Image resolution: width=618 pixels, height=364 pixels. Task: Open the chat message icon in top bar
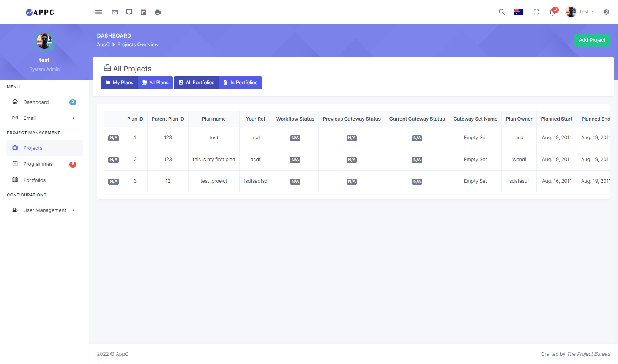(x=129, y=12)
